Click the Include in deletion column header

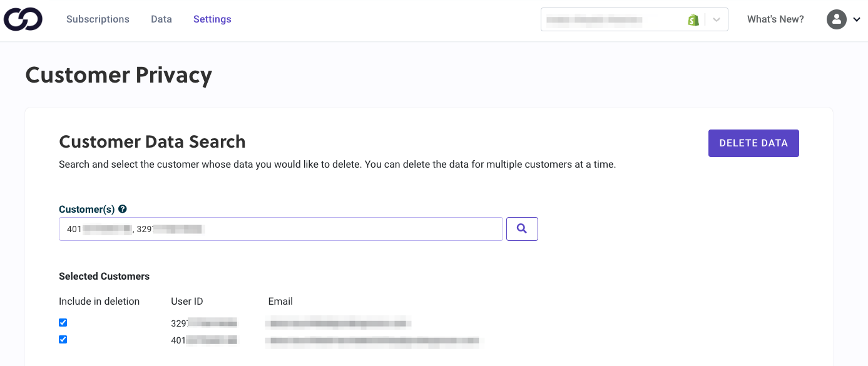click(x=99, y=302)
